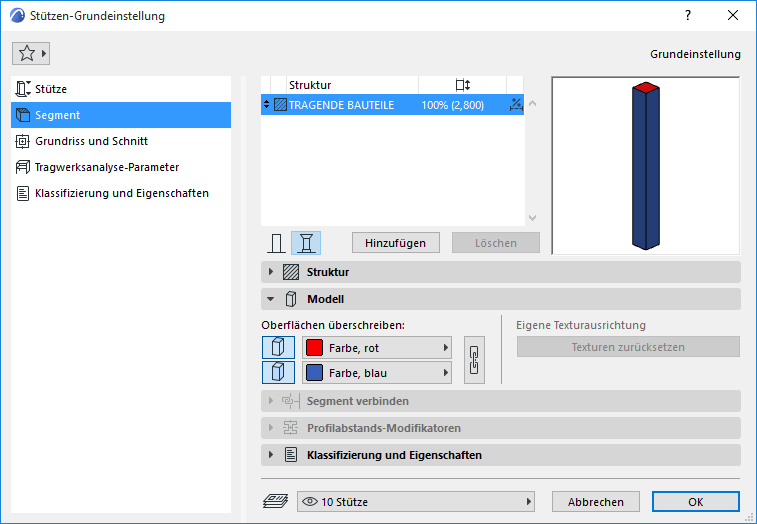Click the drag-order arrows of TRAGENDE BAUTEILE row
The image size is (757, 524).
click(x=266, y=104)
